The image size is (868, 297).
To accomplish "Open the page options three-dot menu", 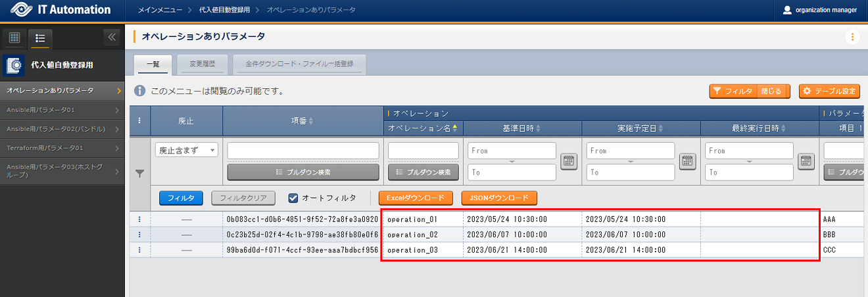I will [x=852, y=37].
